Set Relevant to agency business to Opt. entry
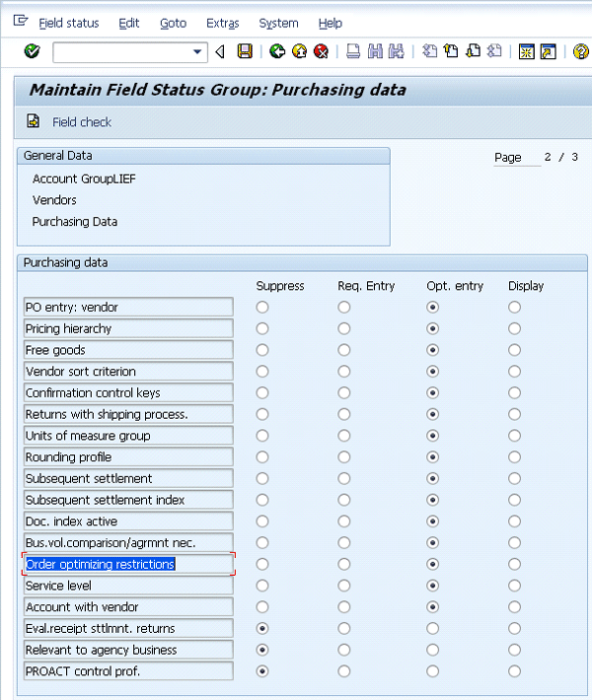592x700 pixels. coord(432,650)
